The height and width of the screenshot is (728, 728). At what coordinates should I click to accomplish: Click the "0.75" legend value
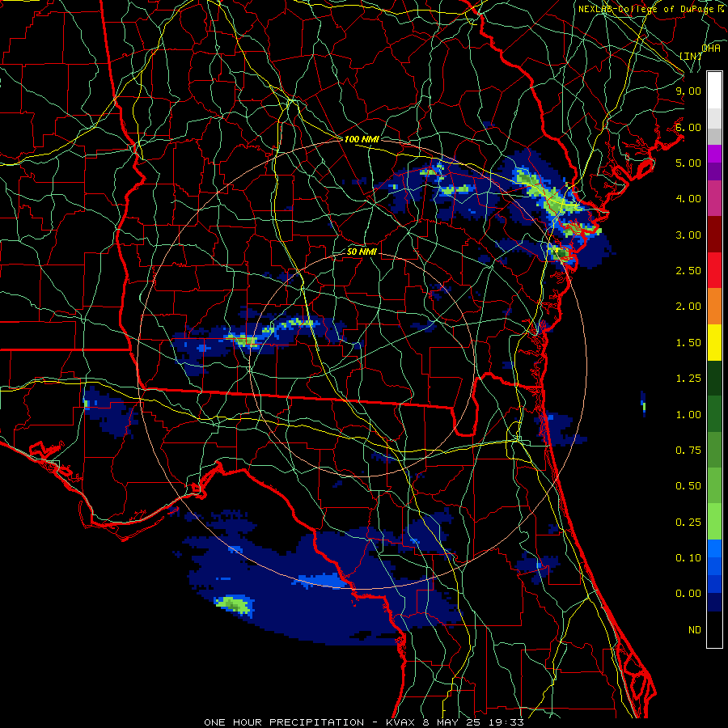[x=688, y=451]
